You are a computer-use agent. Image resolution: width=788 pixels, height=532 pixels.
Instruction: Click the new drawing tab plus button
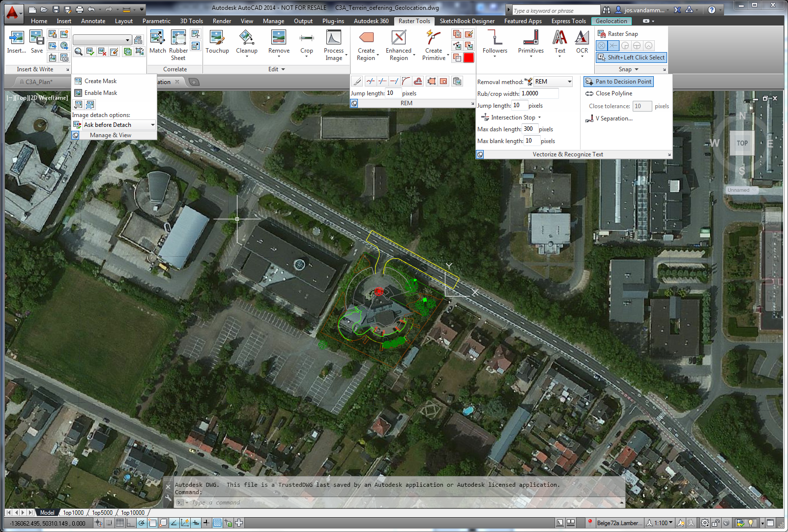point(195,82)
